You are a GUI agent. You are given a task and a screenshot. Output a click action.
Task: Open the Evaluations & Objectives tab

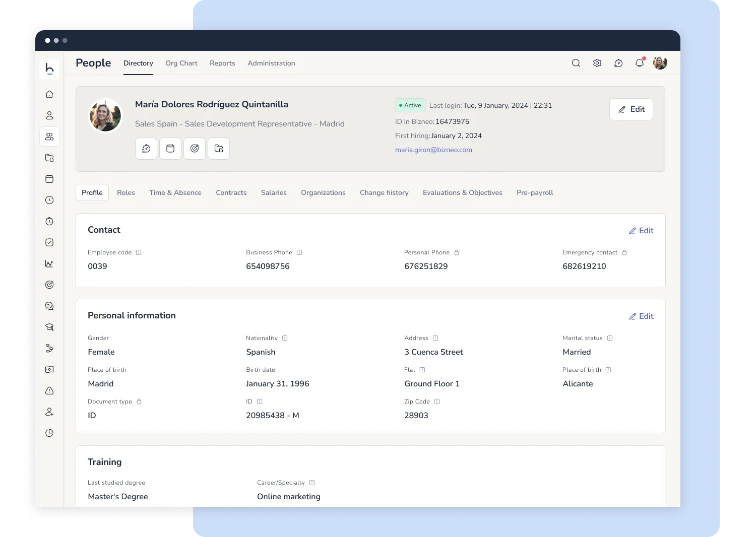pos(463,192)
